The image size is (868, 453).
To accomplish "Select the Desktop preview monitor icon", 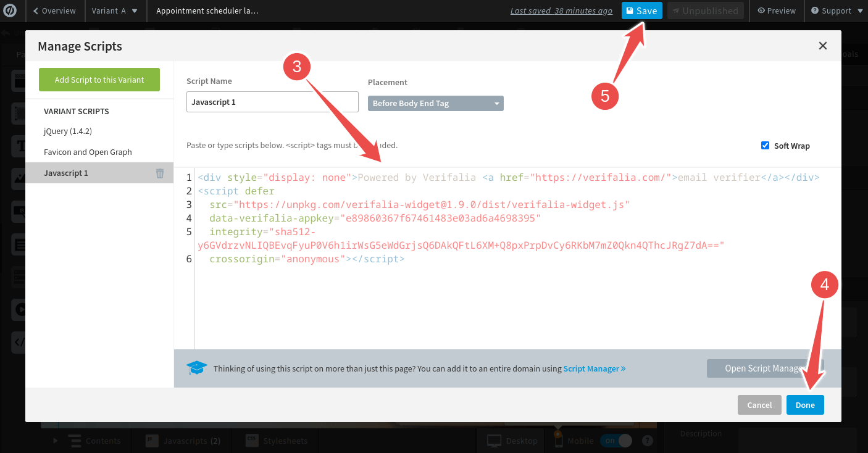I will click(493, 440).
